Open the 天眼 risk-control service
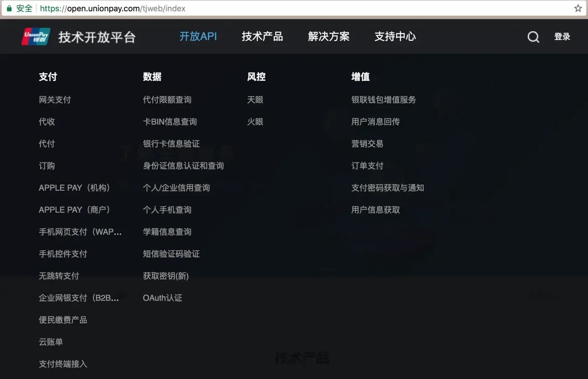Screen dimensions: 588x379 click(x=255, y=100)
